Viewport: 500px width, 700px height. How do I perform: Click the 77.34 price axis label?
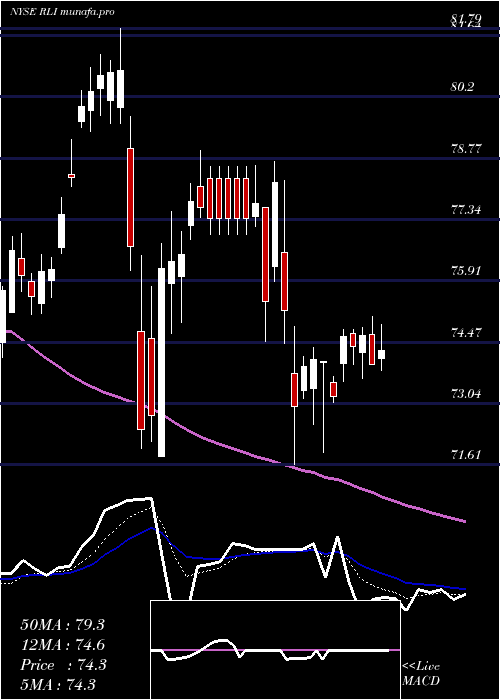click(466, 209)
